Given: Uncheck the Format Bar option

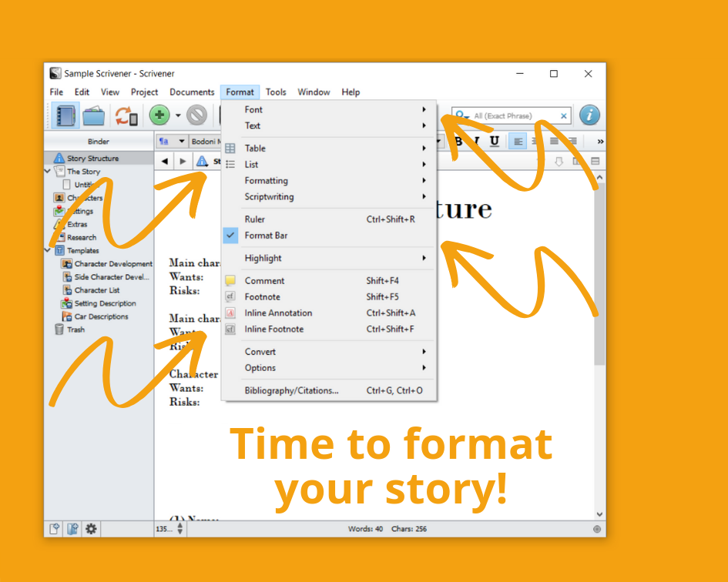Looking at the screenshot, I should [x=329, y=236].
